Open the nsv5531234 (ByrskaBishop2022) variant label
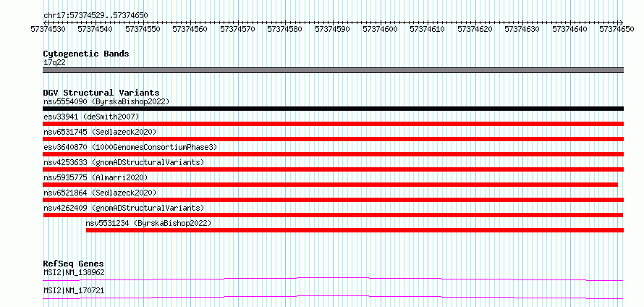 (x=148, y=223)
